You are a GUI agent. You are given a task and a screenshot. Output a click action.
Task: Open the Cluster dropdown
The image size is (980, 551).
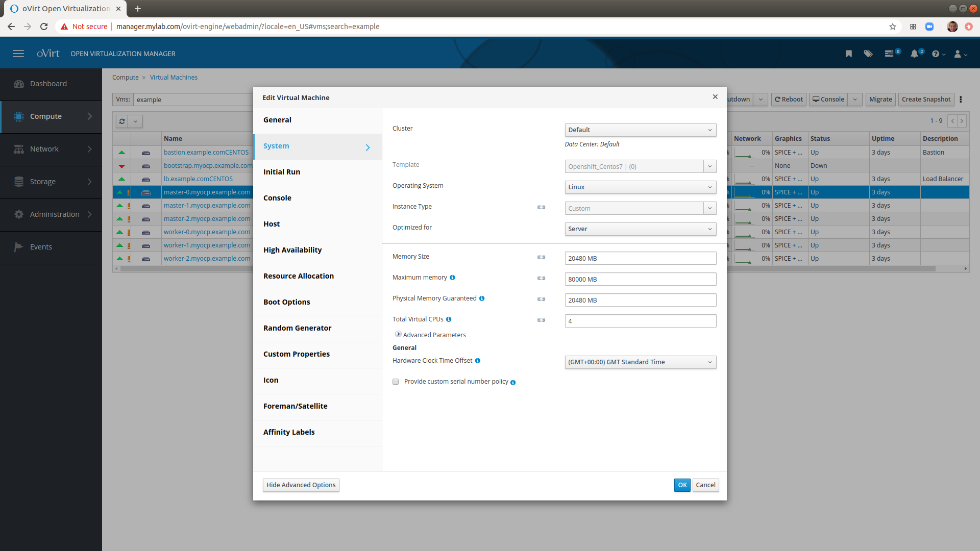click(x=640, y=130)
